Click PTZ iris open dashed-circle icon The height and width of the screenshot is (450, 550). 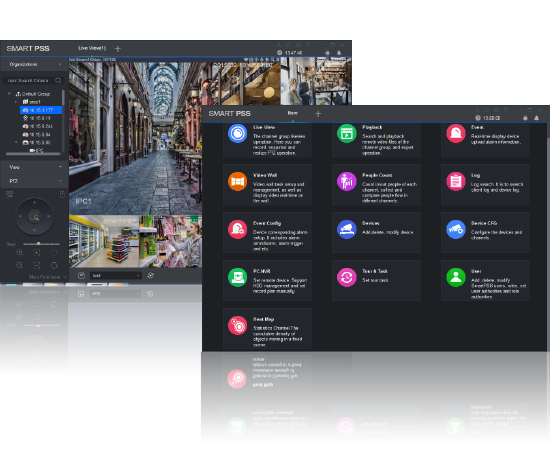click(x=54, y=253)
